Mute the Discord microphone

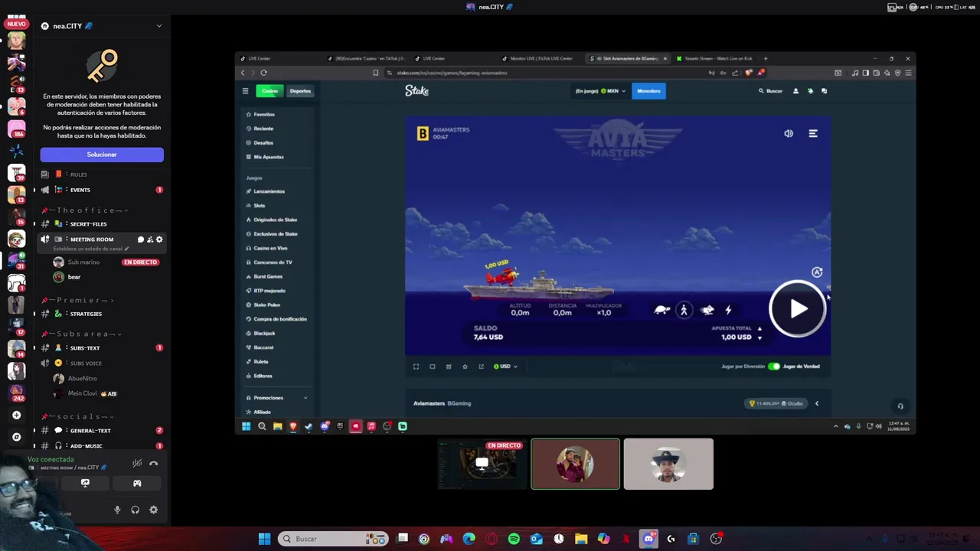117,510
